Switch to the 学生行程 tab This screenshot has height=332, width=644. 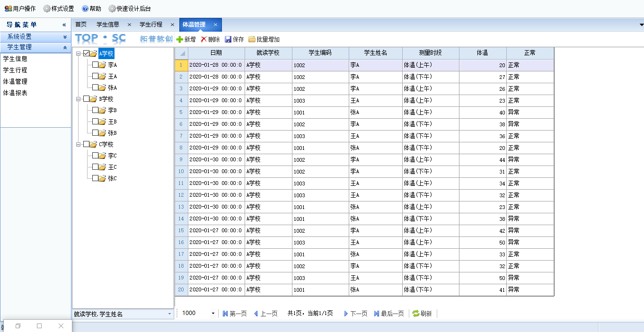[151, 25]
